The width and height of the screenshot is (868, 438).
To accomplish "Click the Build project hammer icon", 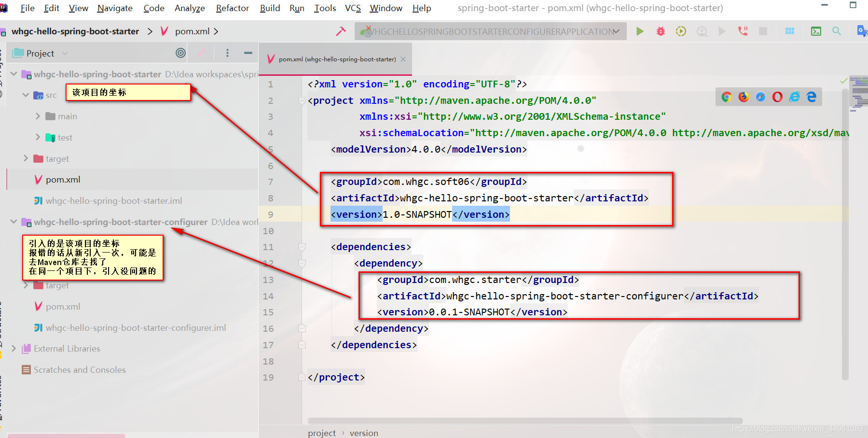I will point(341,31).
